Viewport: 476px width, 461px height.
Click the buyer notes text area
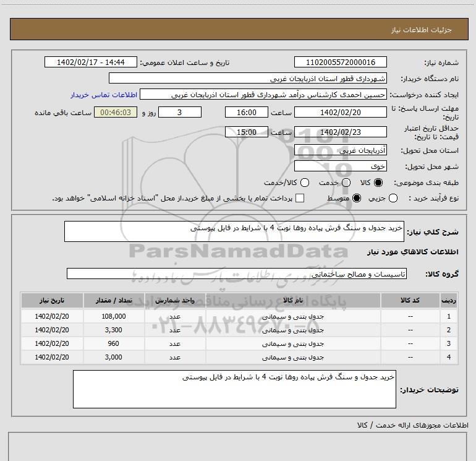[x=234, y=389]
